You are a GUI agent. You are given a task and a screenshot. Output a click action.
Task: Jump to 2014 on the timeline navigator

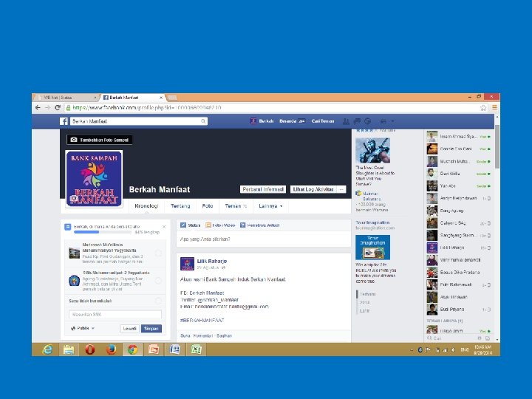click(x=364, y=302)
